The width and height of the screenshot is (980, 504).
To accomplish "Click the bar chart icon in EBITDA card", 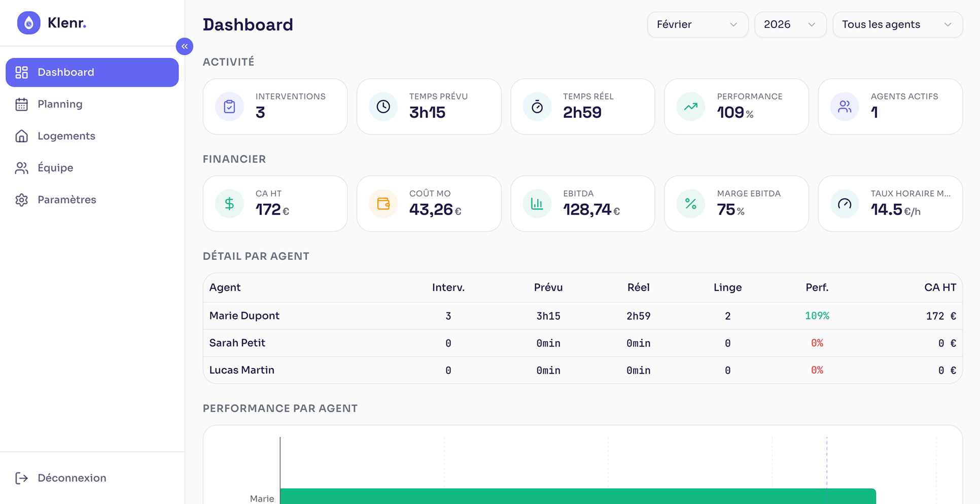I will click(537, 204).
